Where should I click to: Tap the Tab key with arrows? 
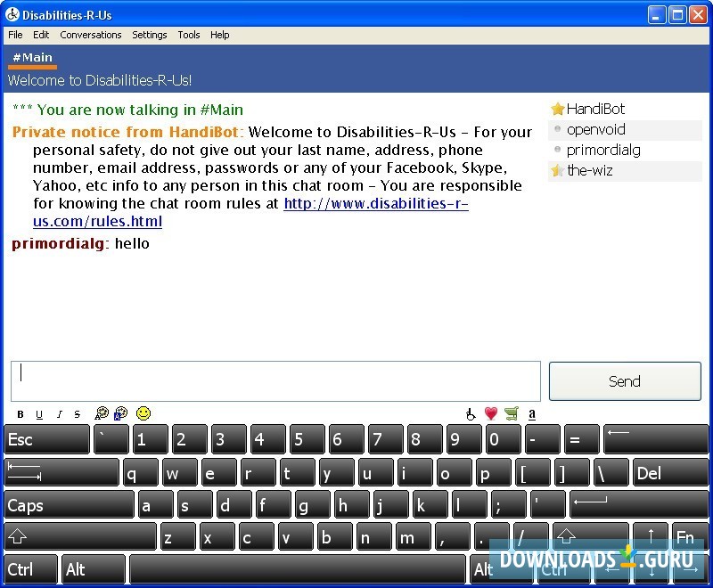pyautogui.click(x=61, y=472)
